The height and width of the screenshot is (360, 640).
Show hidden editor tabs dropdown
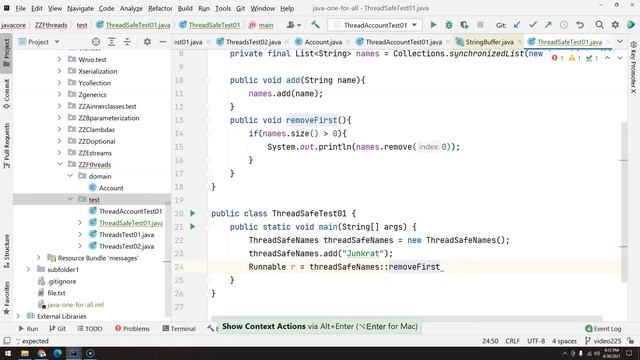620,42
